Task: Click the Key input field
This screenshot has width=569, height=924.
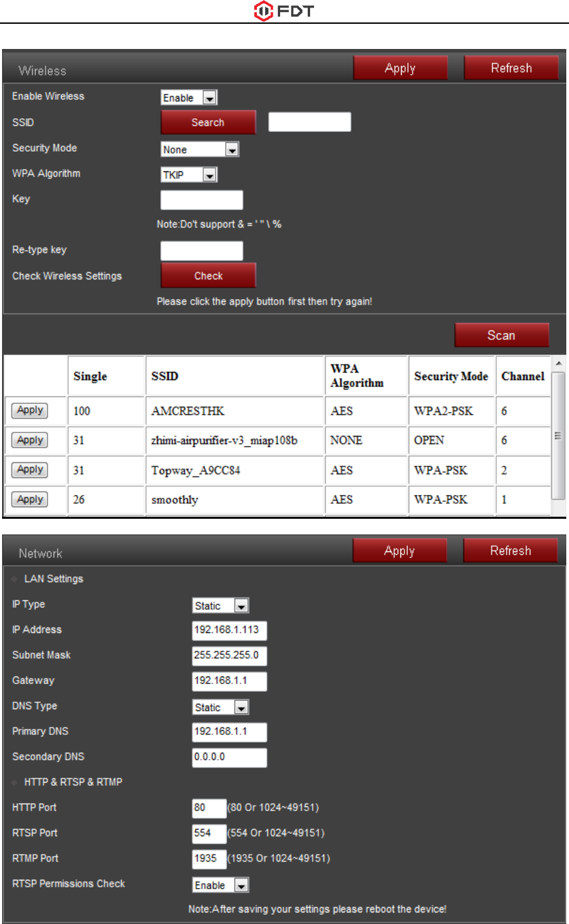Action: point(202,200)
